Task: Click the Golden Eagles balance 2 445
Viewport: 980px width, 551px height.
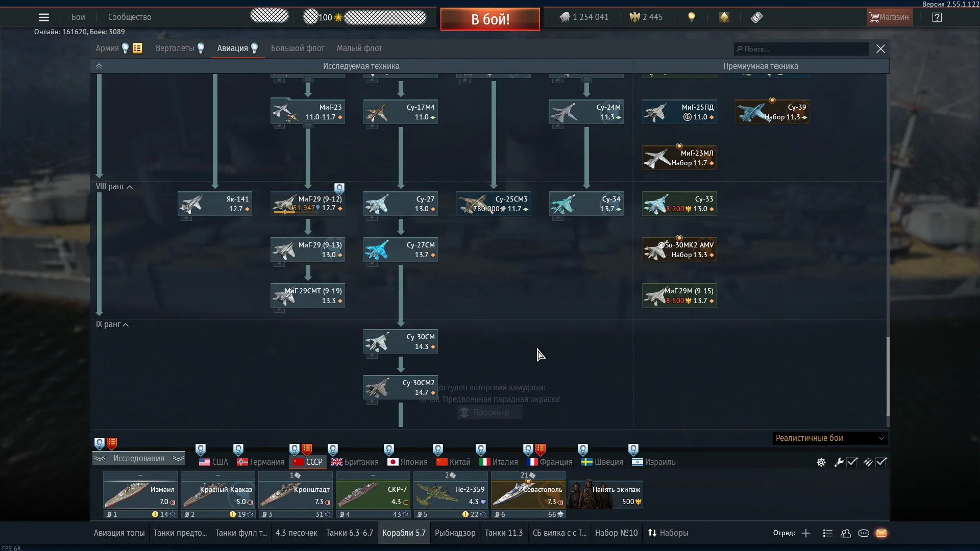Action: 646,17
